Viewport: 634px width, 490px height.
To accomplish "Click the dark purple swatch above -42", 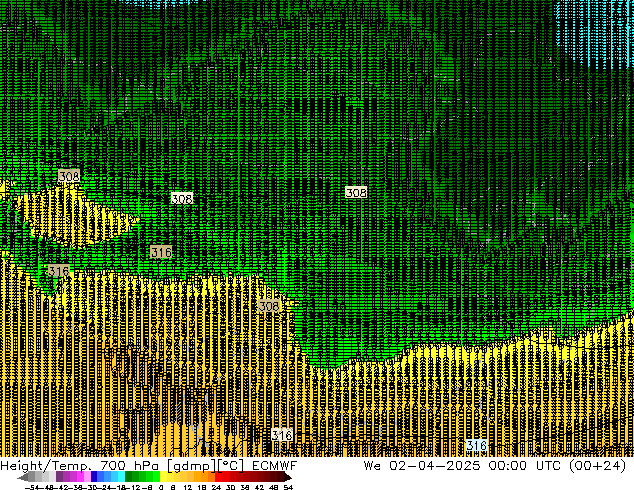I will (x=59, y=477).
